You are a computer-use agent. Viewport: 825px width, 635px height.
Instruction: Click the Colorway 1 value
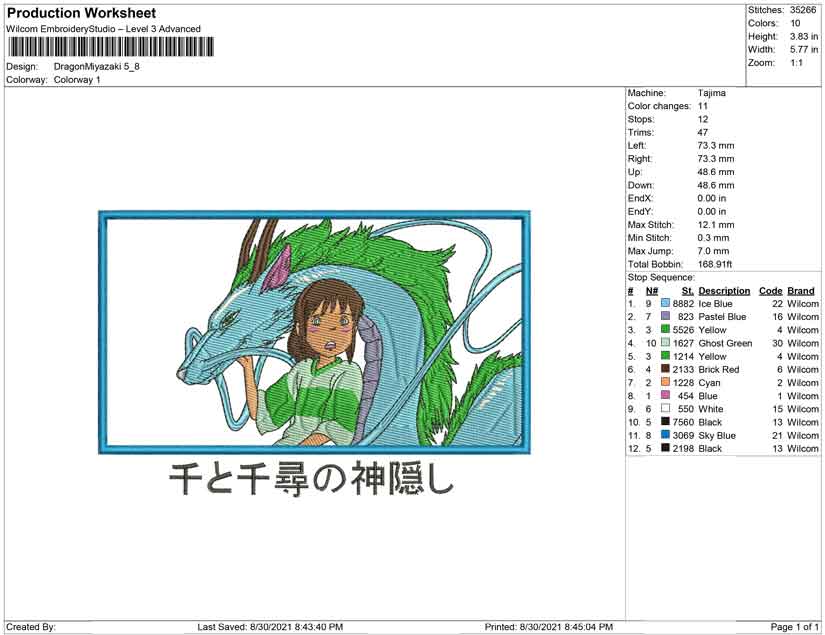(77, 80)
